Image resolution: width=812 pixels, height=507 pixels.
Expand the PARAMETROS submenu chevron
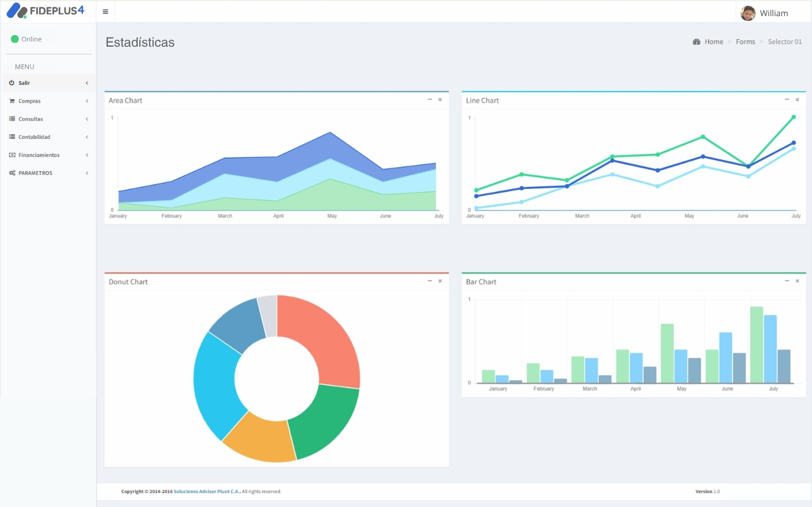click(87, 173)
